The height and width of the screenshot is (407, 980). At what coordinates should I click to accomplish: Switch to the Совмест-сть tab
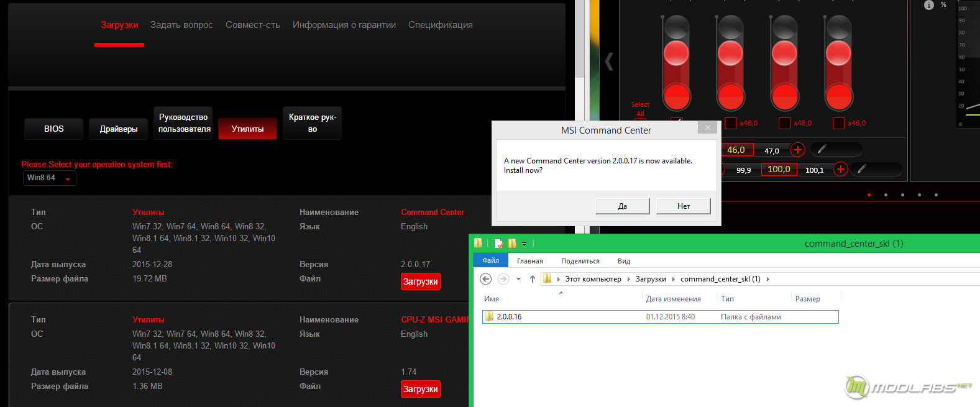pyautogui.click(x=253, y=25)
